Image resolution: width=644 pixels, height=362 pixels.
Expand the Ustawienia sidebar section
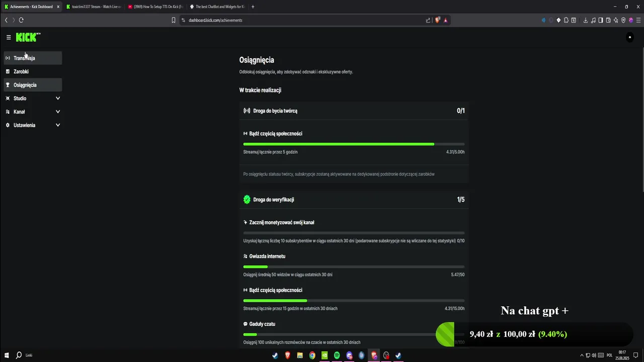(x=33, y=125)
